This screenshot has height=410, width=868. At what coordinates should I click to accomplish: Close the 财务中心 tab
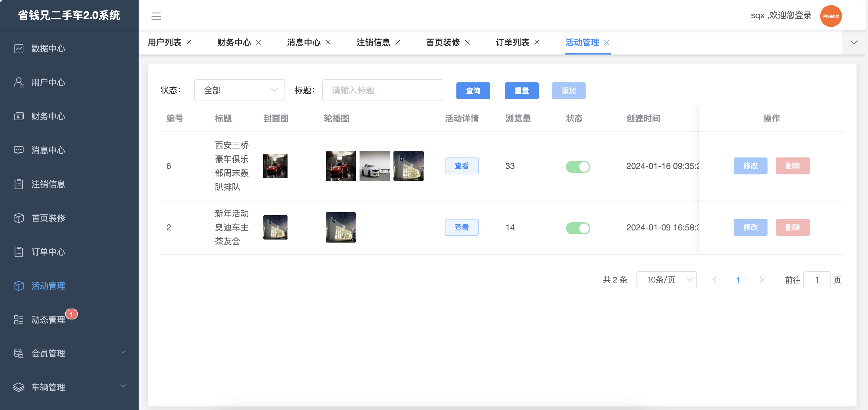tap(258, 42)
